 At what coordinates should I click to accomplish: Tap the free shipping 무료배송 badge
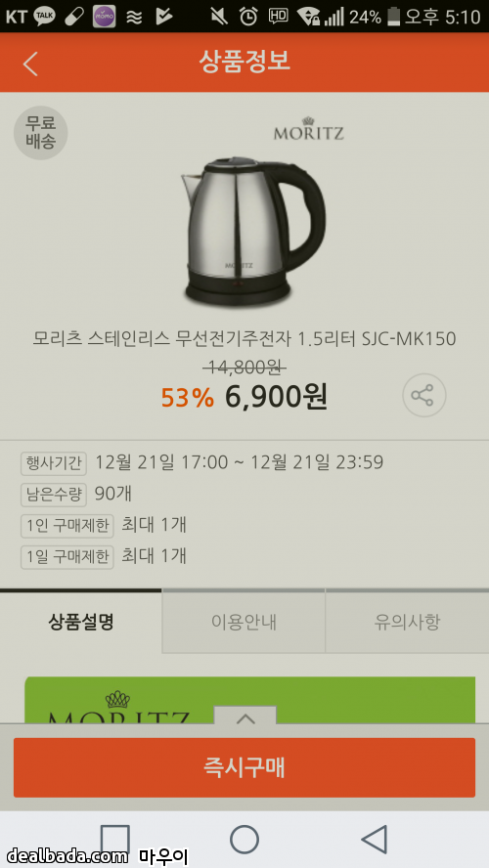tap(40, 133)
